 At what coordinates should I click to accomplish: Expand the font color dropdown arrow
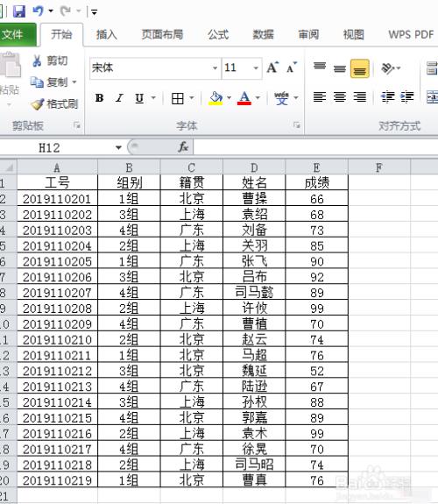click(258, 97)
